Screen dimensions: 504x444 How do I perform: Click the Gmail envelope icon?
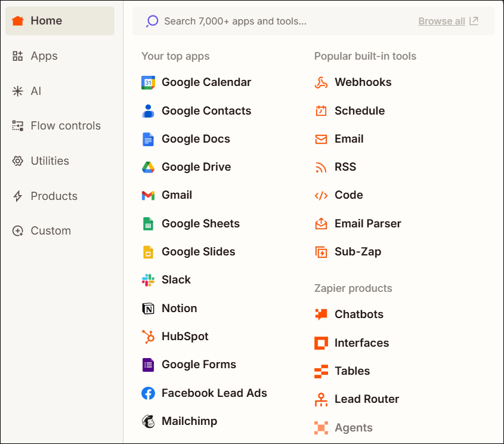click(x=148, y=195)
